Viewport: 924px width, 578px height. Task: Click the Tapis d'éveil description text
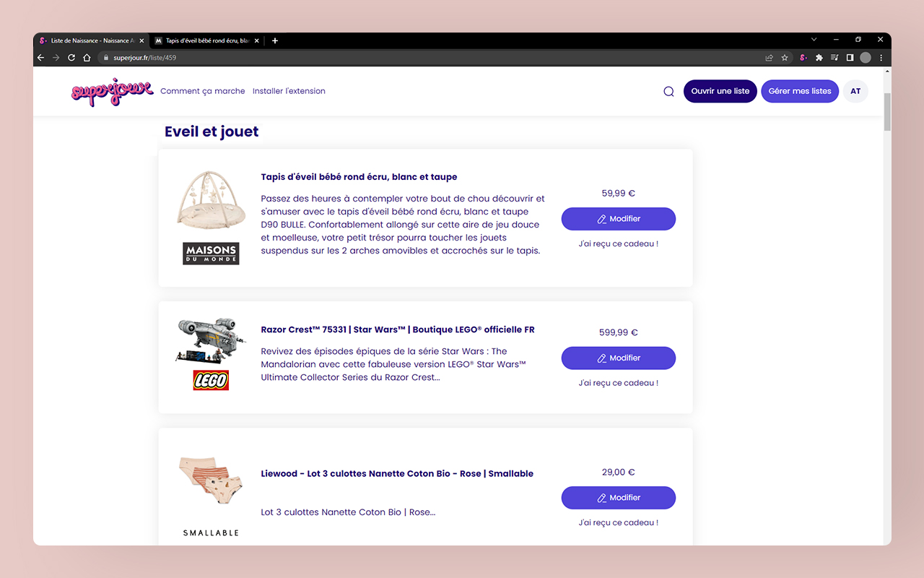click(403, 225)
